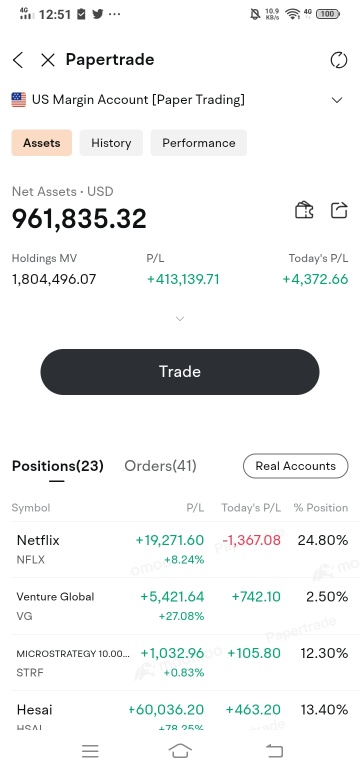Close Papertrade with the X icon
The width and height of the screenshot is (360, 772).
pyautogui.click(x=48, y=60)
